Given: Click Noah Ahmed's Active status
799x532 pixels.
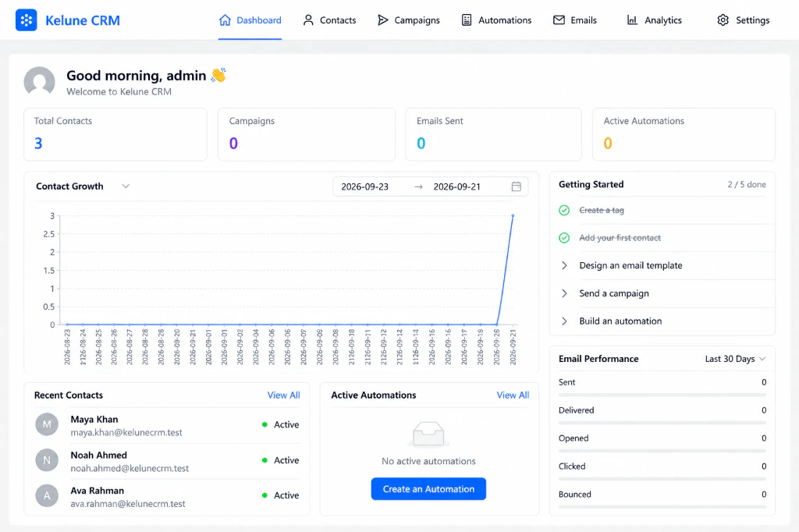Looking at the screenshot, I should click(x=280, y=460).
